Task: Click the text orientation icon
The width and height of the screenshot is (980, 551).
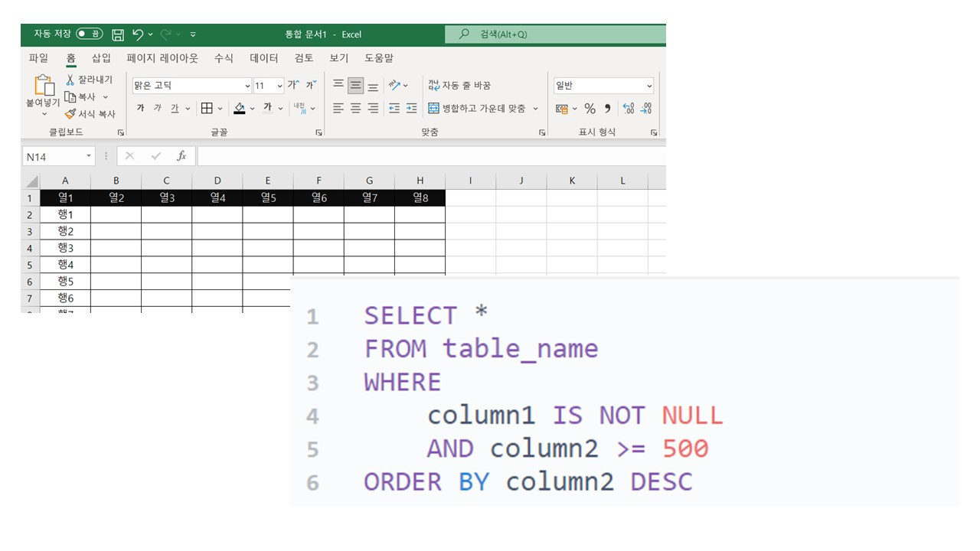Action: point(394,85)
